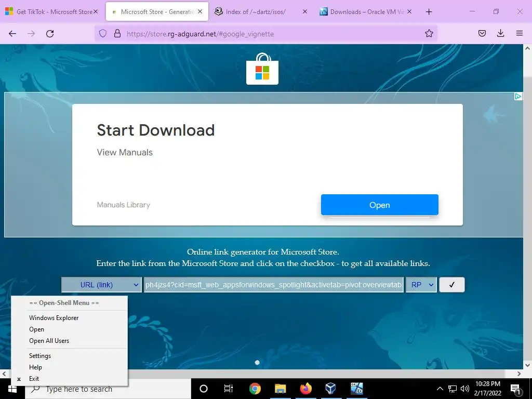Screen dimensions: 532x399
Task: Close the Get TikTok tab
Action: tap(96, 11)
